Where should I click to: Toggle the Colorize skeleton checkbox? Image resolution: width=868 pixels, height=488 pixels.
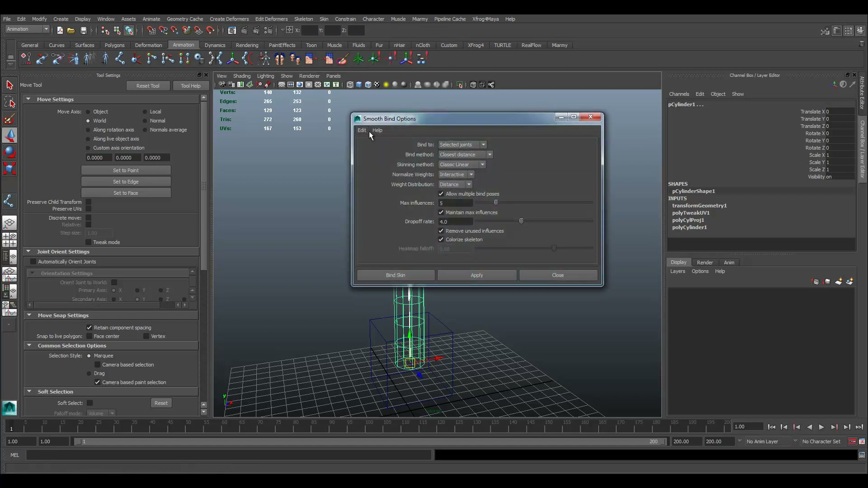tap(441, 239)
